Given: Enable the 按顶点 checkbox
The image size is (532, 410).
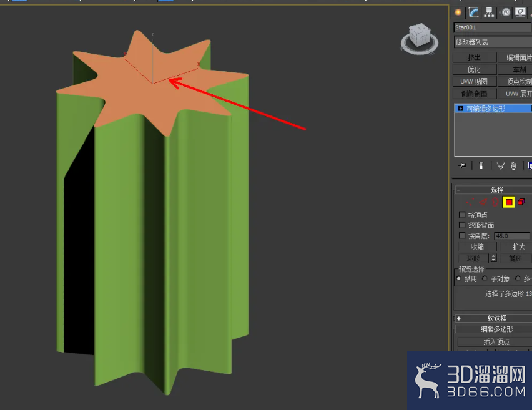Looking at the screenshot, I should click(462, 215).
